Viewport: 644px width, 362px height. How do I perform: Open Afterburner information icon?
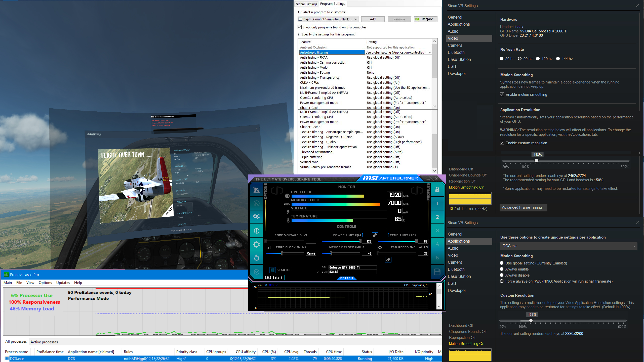pos(256,231)
